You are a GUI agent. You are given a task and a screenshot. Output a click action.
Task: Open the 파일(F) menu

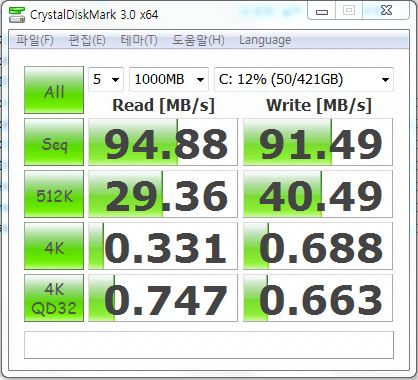pos(35,40)
